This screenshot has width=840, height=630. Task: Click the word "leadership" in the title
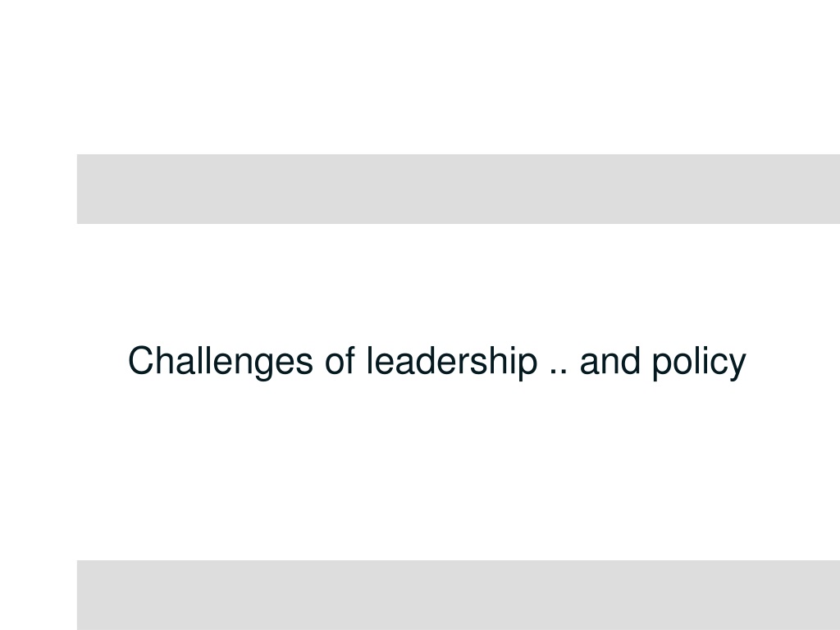452,362
